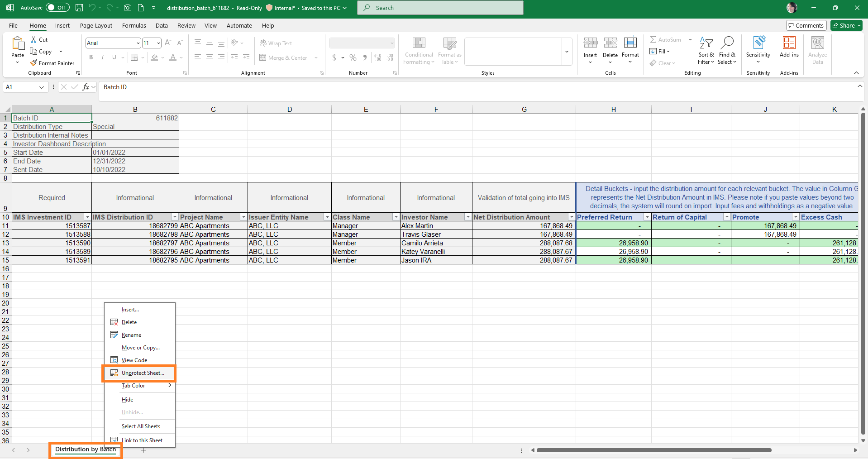Click the Insert cells icon
868x459 pixels.
pos(590,43)
